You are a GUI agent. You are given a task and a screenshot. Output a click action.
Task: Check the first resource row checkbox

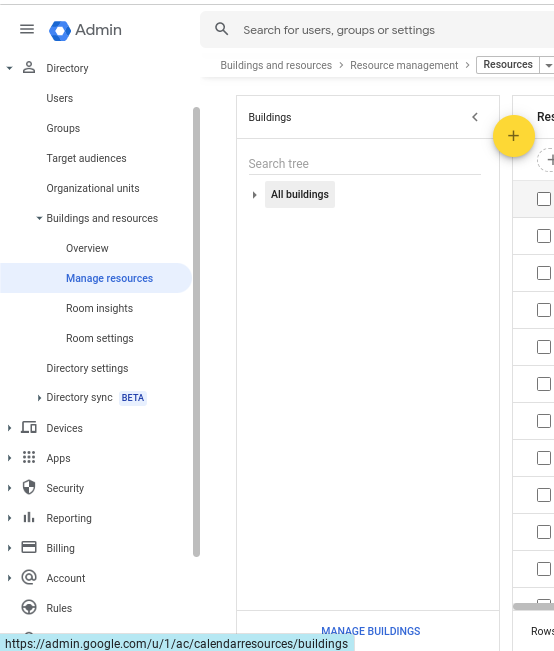tap(544, 236)
